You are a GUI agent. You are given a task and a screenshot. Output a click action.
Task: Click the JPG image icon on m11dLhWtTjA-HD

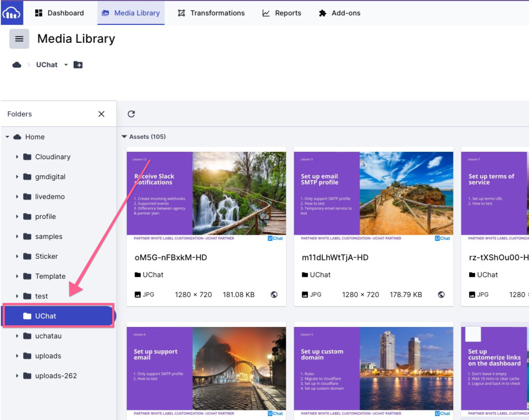[305, 295]
